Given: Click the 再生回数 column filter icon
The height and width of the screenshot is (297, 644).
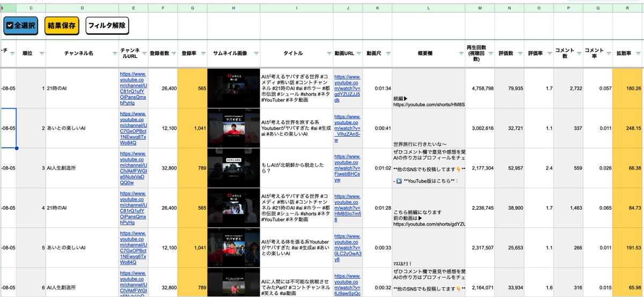Looking at the screenshot, I should 490,54.
